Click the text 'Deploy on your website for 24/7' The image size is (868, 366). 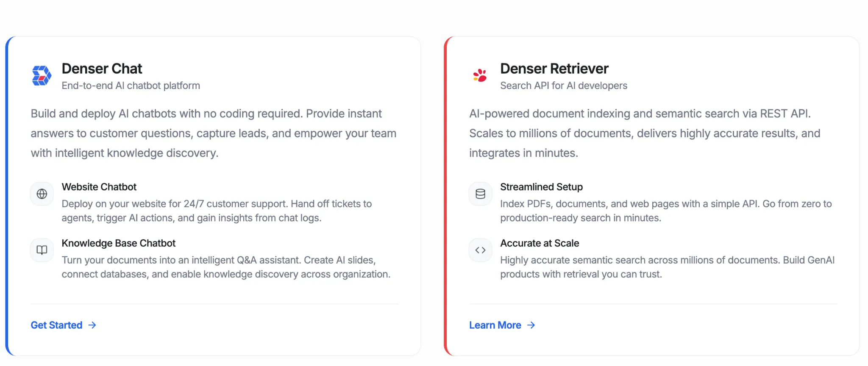coord(217,211)
